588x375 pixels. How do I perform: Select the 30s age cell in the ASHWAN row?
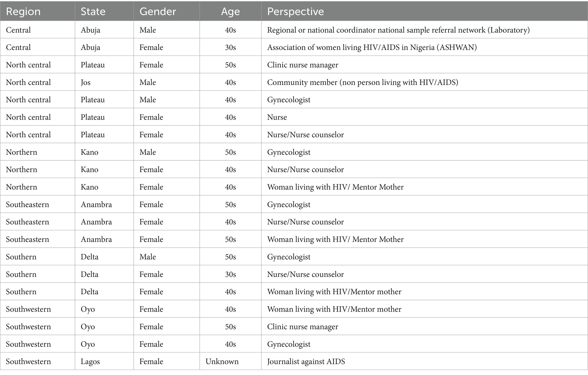click(x=230, y=47)
